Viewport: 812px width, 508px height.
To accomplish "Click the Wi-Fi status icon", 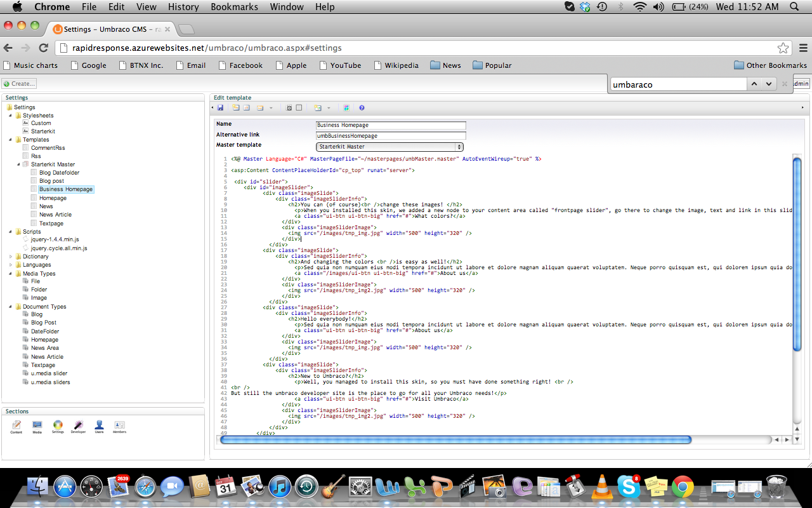I will pos(639,7).
